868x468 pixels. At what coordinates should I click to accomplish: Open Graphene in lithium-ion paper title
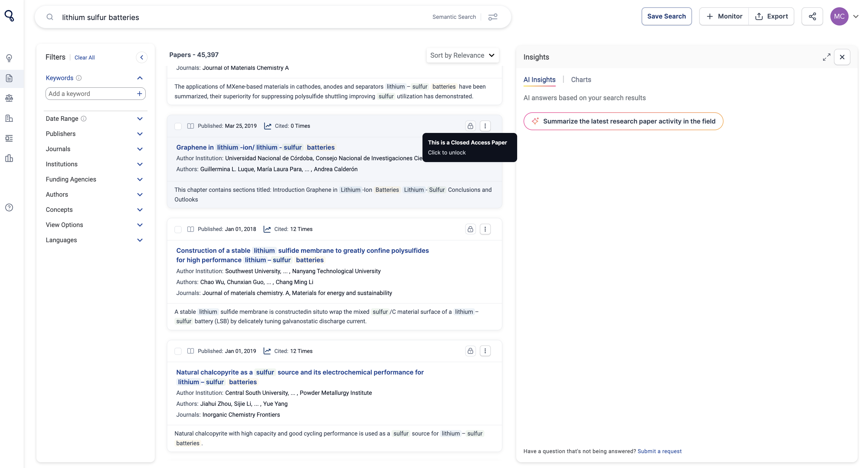coord(256,147)
